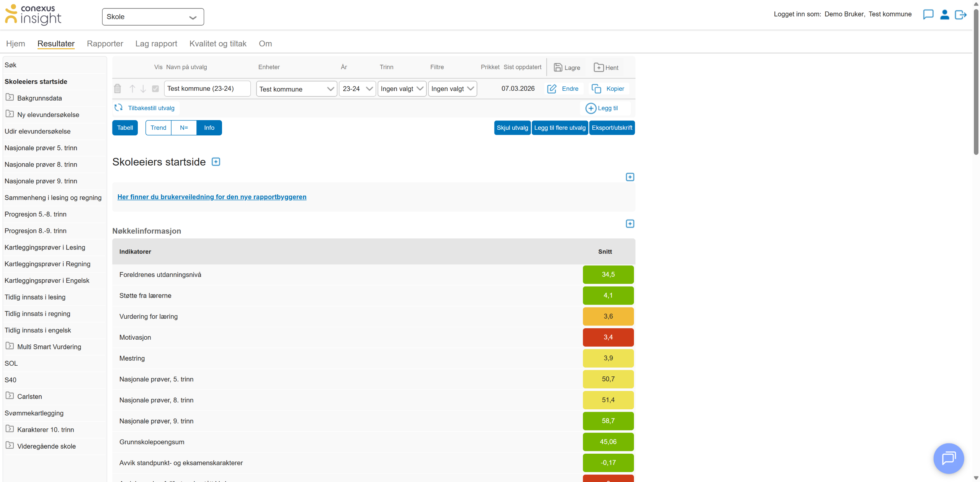Screen dimensions: 980x482
Task: Open the Skole module dropdown
Action: (153, 17)
